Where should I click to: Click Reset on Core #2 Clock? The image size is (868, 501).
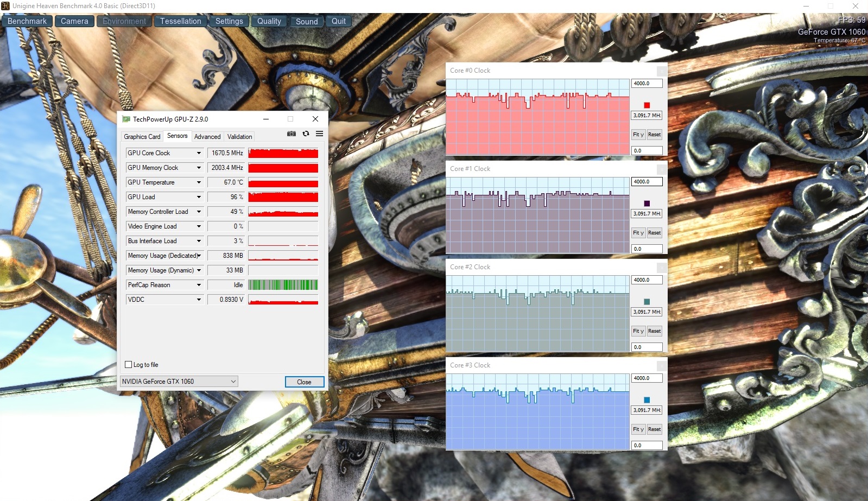[655, 331]
